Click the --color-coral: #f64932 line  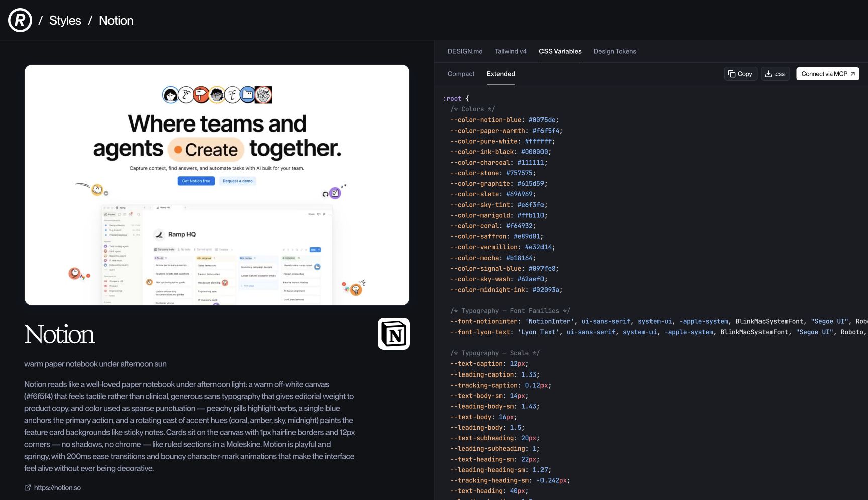tap(493, 226)
